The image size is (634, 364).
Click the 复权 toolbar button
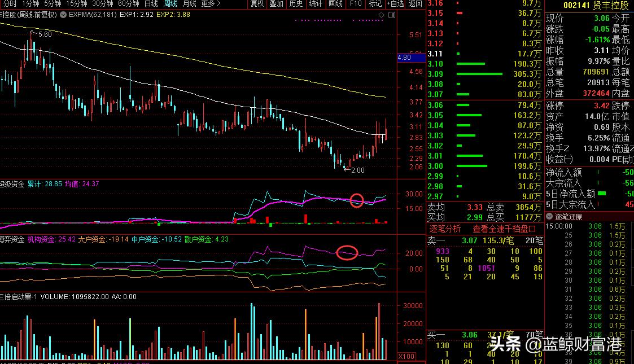pyautogui.click(x=257, y=4)
